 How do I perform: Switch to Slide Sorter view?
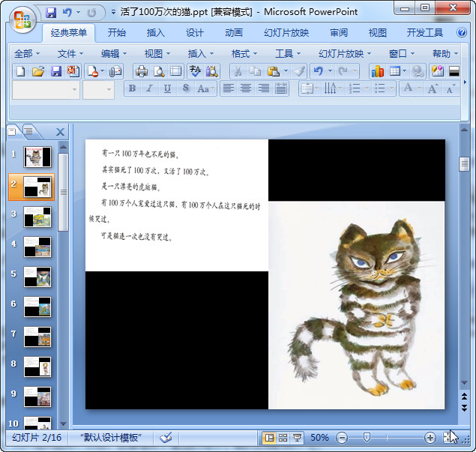coord(283,438)
